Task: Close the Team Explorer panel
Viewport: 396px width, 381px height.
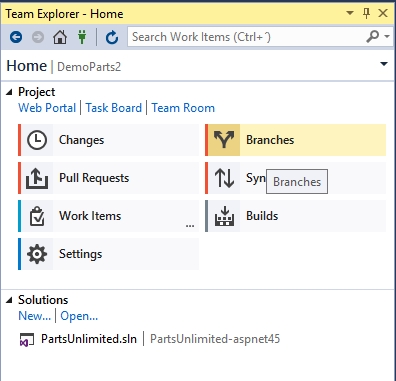Action: click(x=383, y=13)
